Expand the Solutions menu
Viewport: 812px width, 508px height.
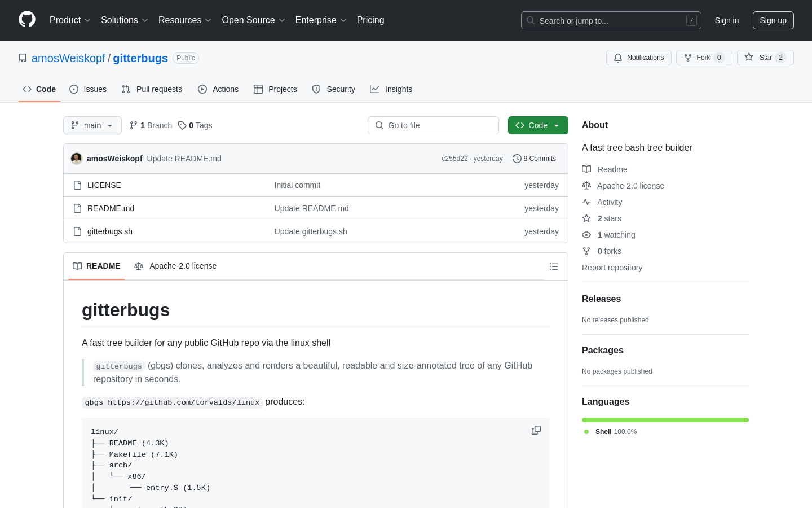[x=125, y=20]
